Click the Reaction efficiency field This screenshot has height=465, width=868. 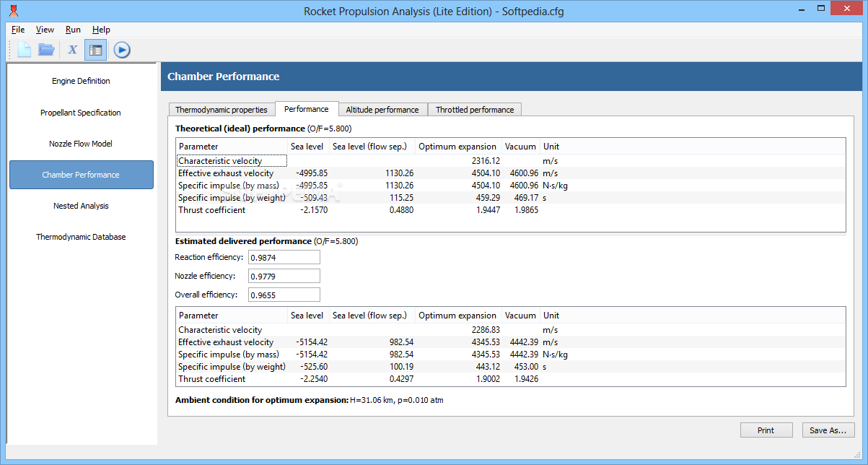[x=284, y=258]
